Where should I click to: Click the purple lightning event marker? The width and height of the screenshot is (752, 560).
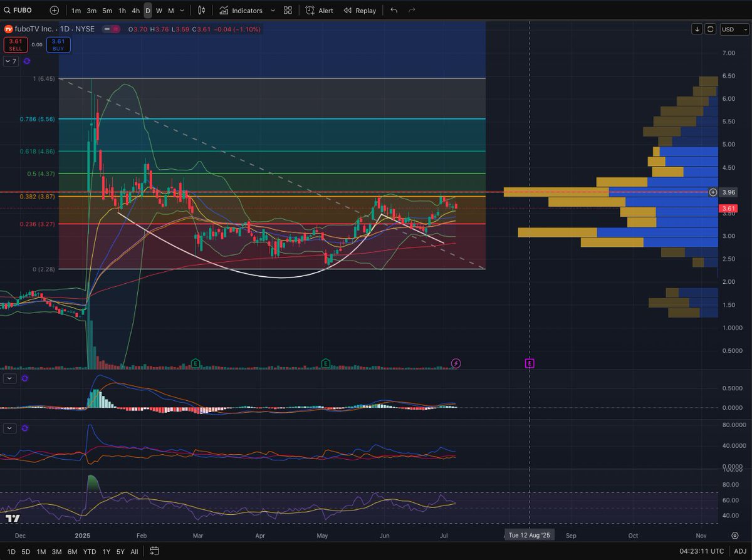[x=456, y=363]
